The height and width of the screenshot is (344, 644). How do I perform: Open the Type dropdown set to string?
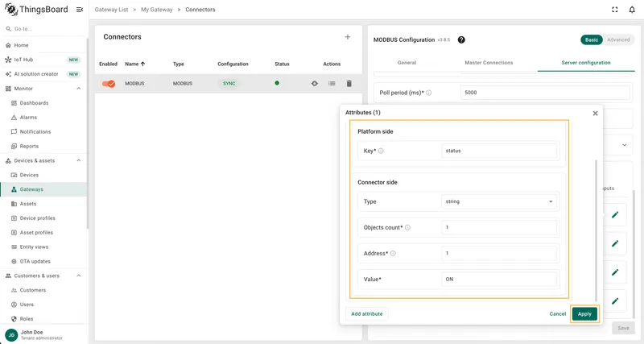click(x=499, y=201)
